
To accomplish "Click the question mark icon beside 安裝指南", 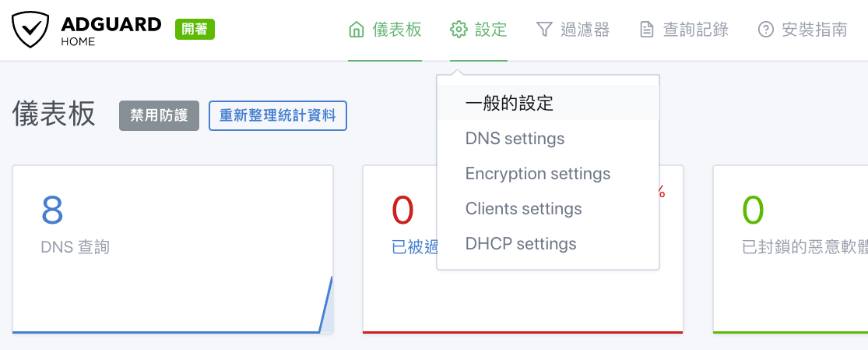I will point(765,30).
